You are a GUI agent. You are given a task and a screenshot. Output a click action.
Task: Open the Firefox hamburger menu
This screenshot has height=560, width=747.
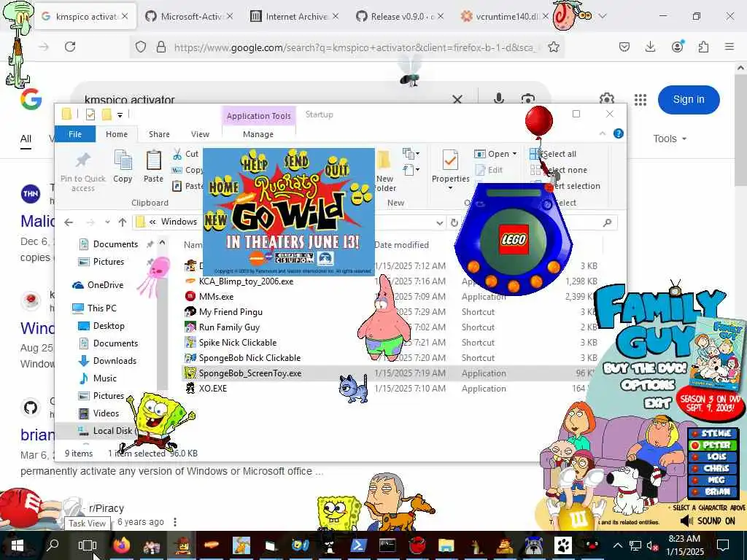729,47
